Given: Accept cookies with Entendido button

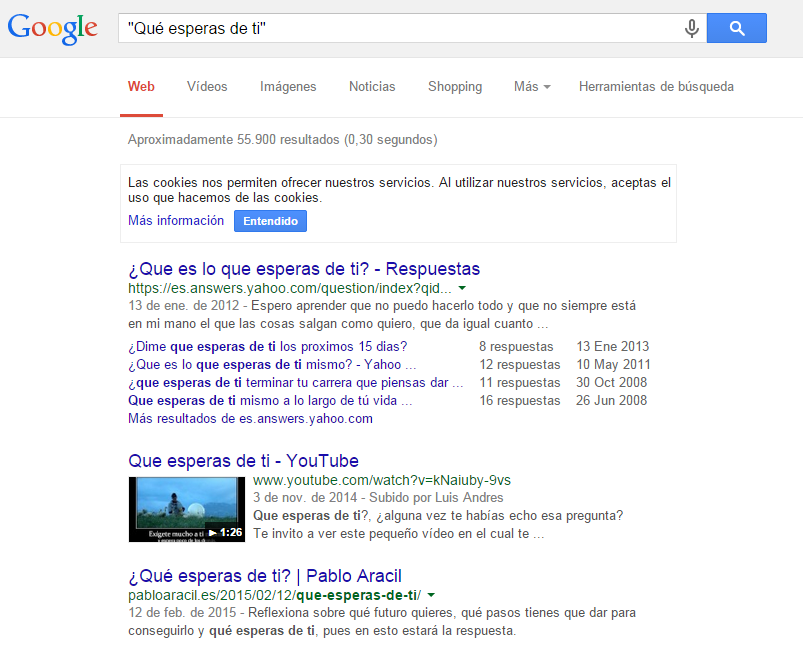Looking at the screenshot, I should 270,221.
